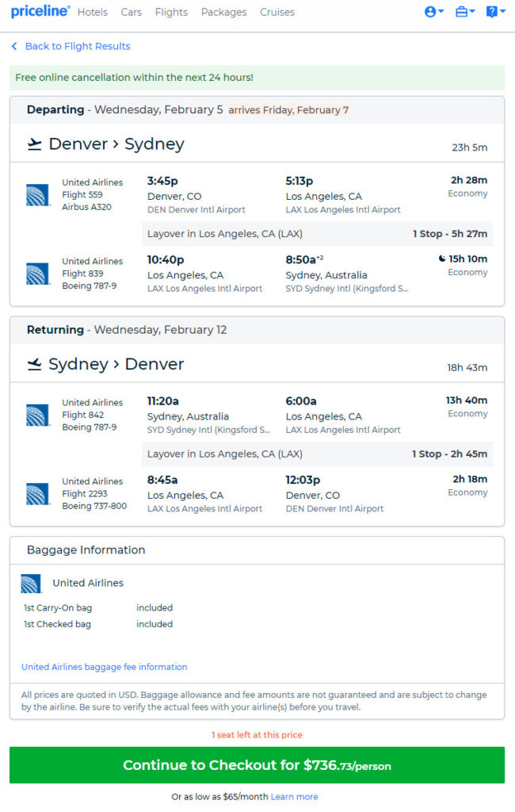Open the Flights navigation item
515x812 pixels.
[x=171, y=12]
